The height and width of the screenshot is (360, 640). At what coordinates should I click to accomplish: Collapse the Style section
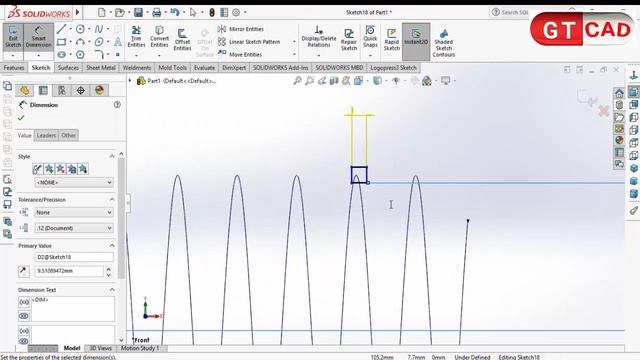tap(112, 156)
